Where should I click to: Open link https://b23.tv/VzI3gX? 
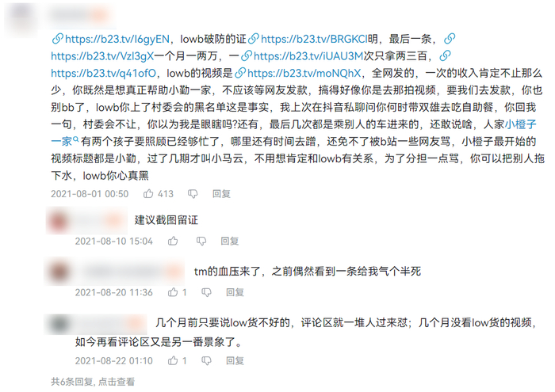tap(102, 56)
